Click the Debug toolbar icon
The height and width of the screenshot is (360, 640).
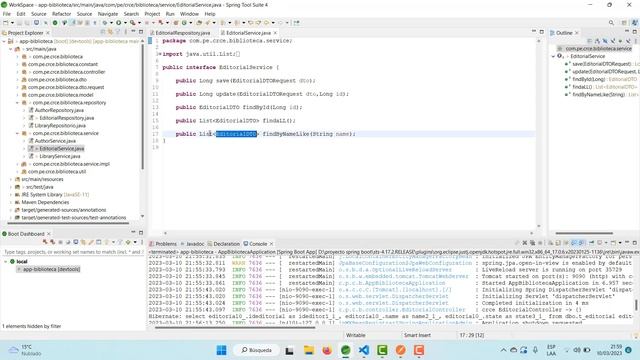click(105, 23)
